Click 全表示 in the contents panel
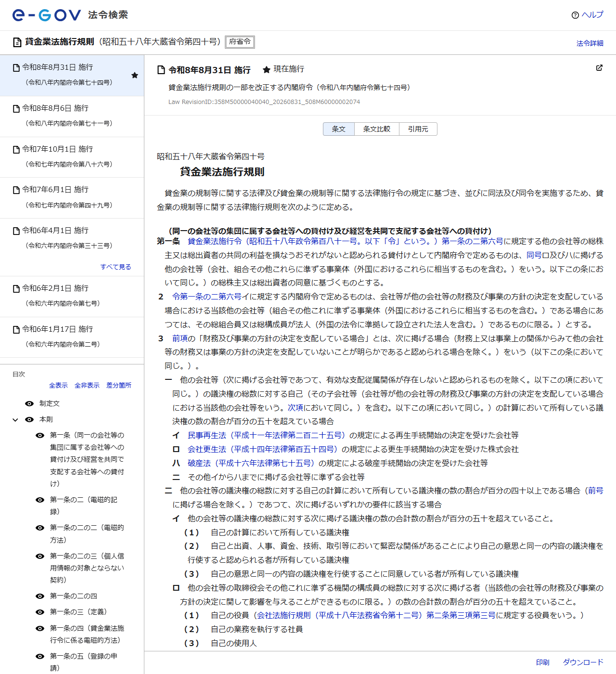 (58, 385)
